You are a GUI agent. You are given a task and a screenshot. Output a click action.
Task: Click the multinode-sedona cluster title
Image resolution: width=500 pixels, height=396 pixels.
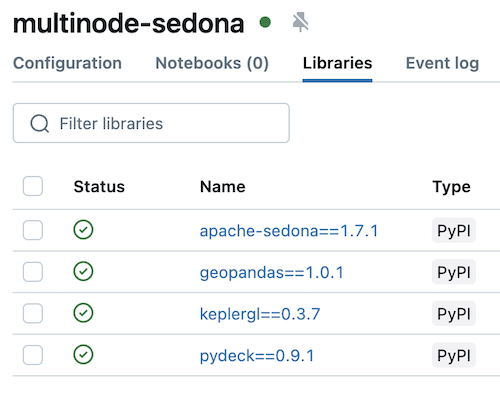coord(129,23)
